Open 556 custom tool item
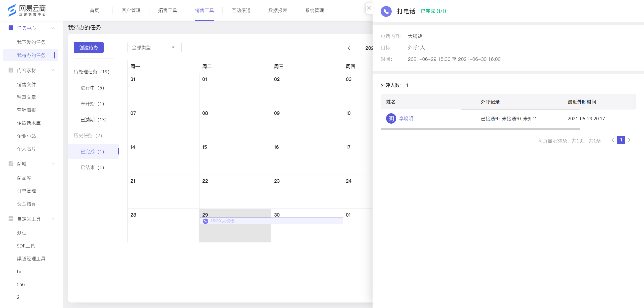 pyautogui.click(x=21, y=284)
